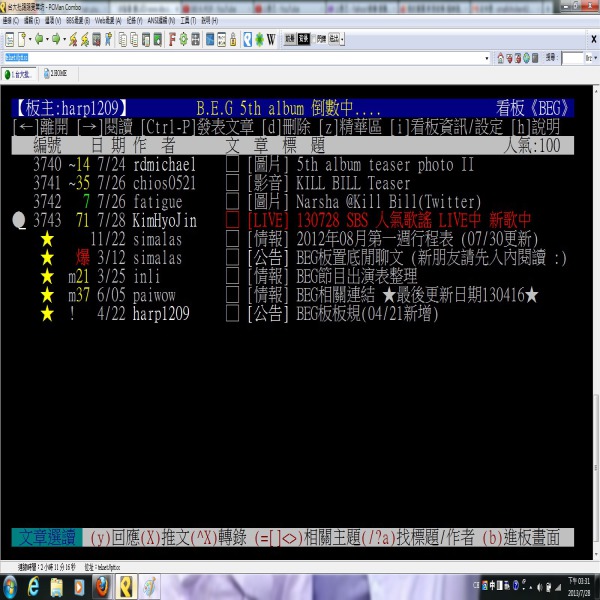The width and height of the screenshot is (600, 600).
Task: Expand the new connection dropdown arrow
Action: [x=30, y=39]
